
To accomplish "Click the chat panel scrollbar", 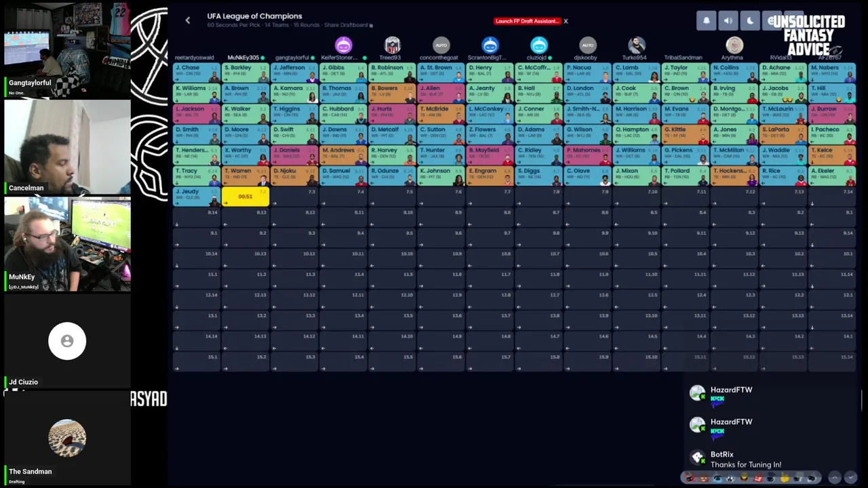I will click(x=862, y=400).
